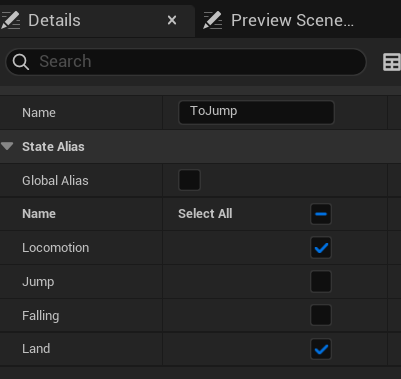Toggle the Select All checkbox
This screenshot has width=401, height=379.
(321, 214)
